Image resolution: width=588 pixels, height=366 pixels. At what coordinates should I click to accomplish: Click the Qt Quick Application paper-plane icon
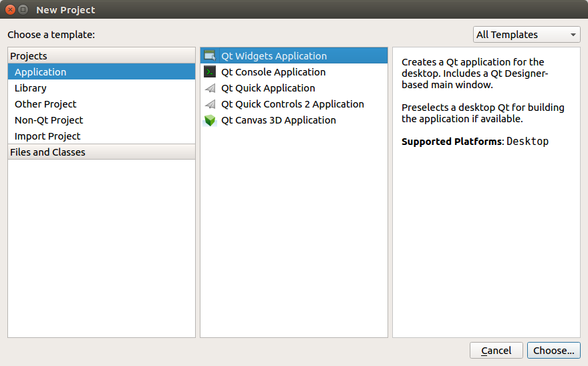210,88
